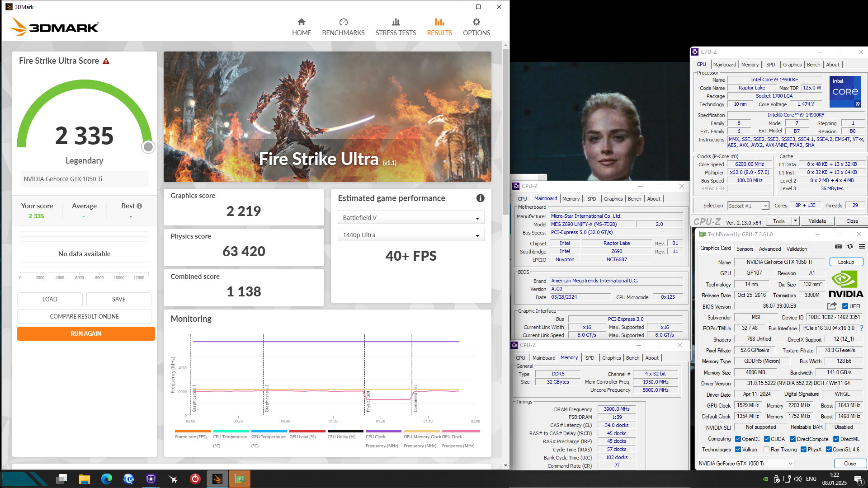Screen dimensions: 868x488
Task: Click the CPU-Z purple chip taskbar icon
Action: pyautogui.click(x=151, y=479)
